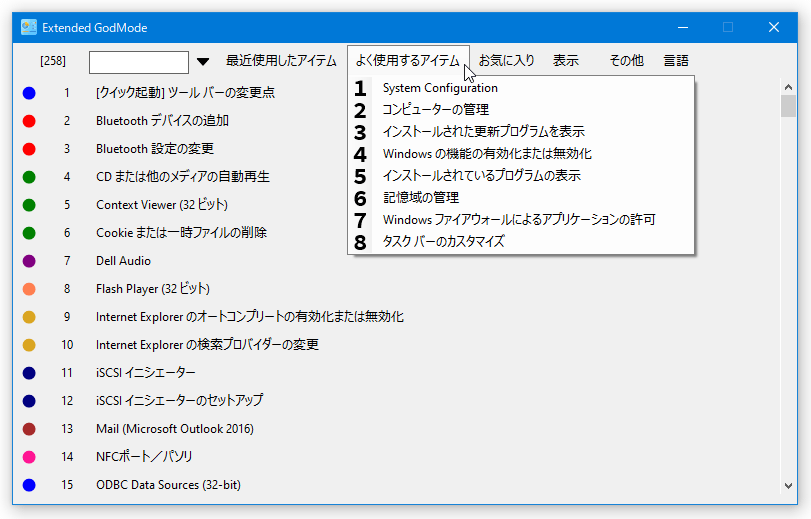Click the red dot next to Bluetooth デバイスの追加

point(29,121)
